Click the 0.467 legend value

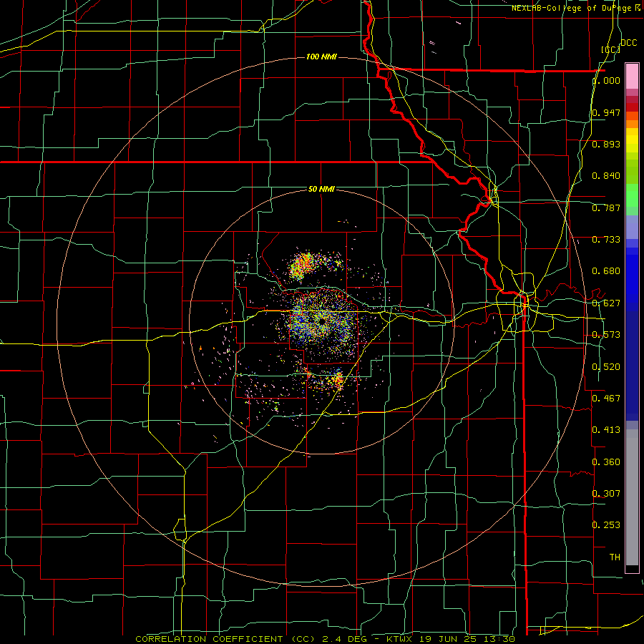pos(606,399)
